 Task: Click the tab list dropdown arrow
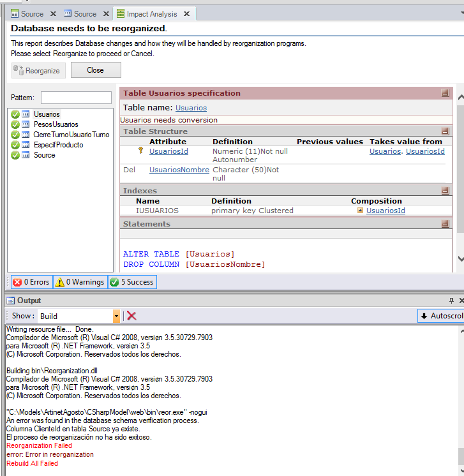[x=462, y=13]
